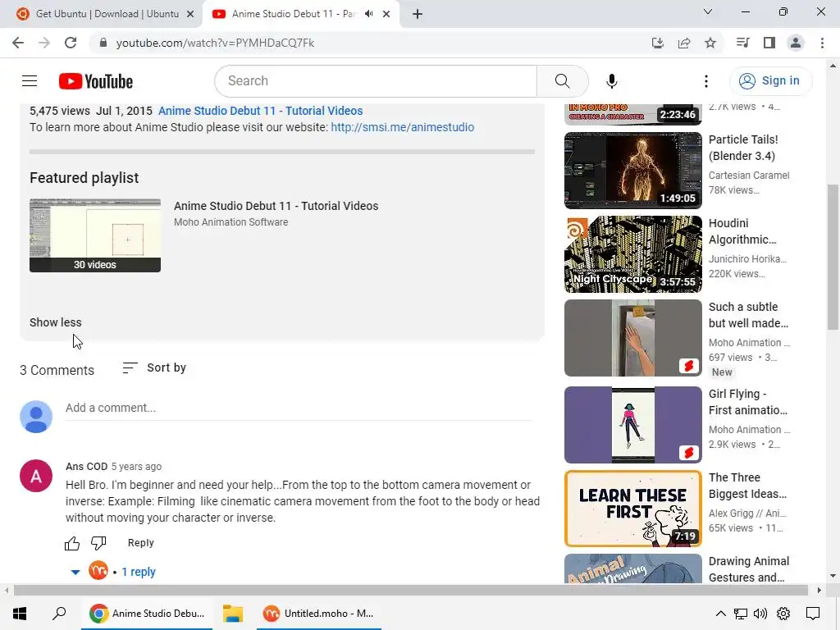Collapse the description with Show less
This screenshot has width=840, height=630.
(56, 322)
